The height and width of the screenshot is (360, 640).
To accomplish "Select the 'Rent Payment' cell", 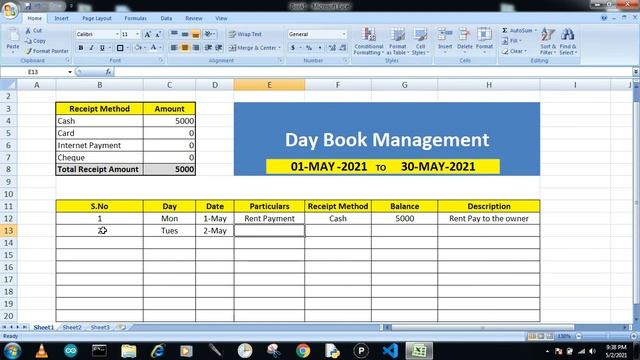I will 269,218.
